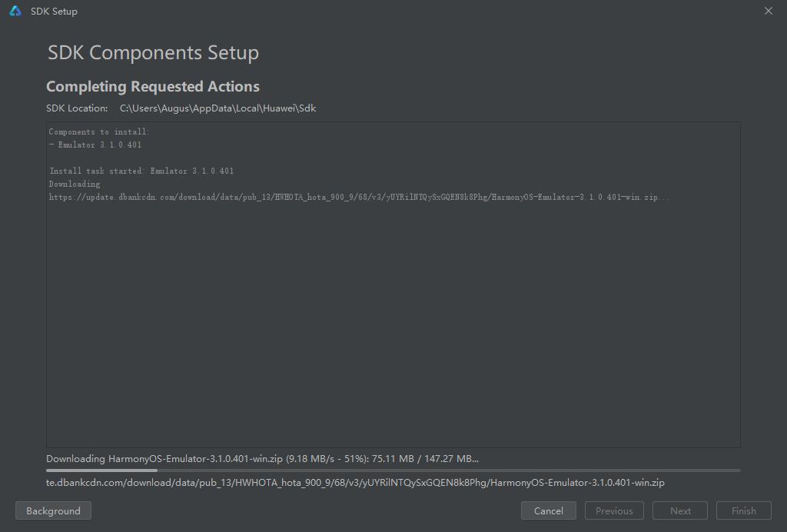Cancel the emulator download
Screen dimensions: 787x532
click(549, 510)
